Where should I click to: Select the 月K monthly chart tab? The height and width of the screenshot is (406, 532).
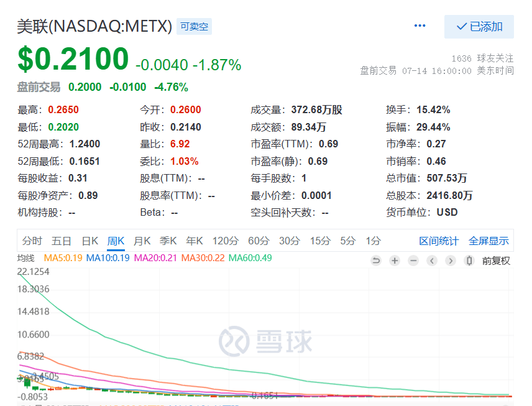pyautogui.click(x=142, y=241)
